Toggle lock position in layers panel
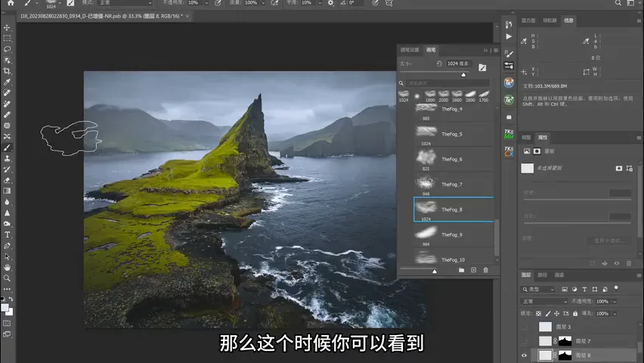This screenshot has height=363, width=644. pyautogui.click(x=556, y=314)
